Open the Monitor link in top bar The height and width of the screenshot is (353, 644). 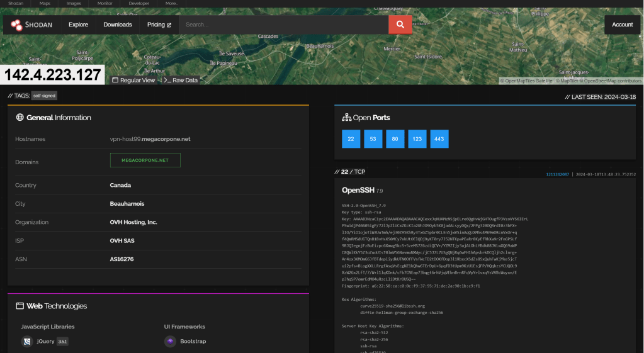tap(105, 3)
